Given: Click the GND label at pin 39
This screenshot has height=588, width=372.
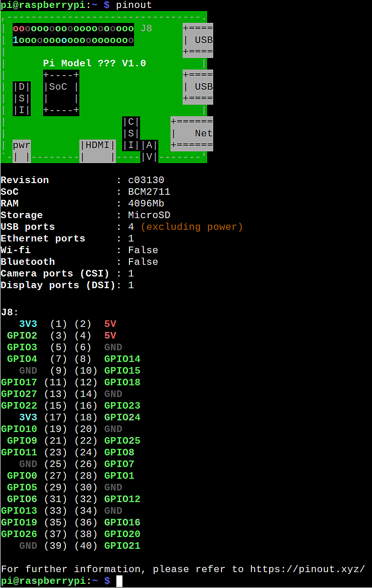Looking at the screenshot, I should (x=28, y=545).
